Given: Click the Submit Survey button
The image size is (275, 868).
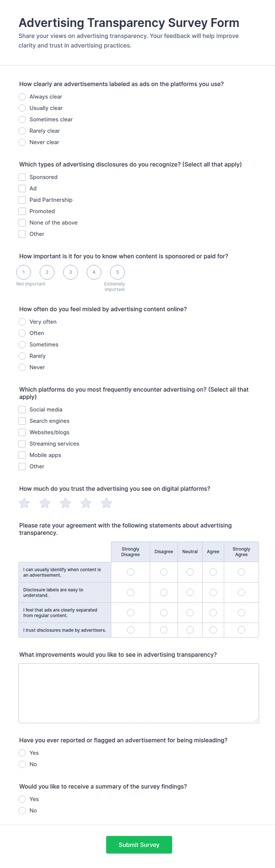Looking at the screenshot, I should [x=139, y=845].
